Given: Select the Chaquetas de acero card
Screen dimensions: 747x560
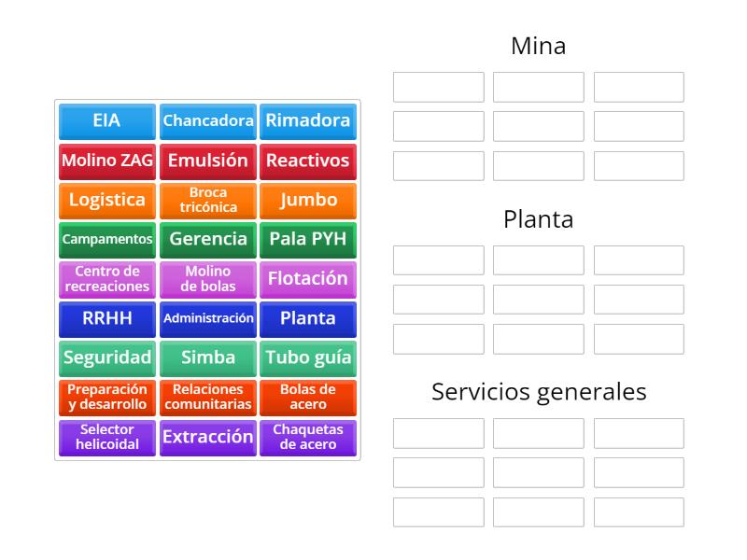Looking at the screenshot, I should coord(308,437).
